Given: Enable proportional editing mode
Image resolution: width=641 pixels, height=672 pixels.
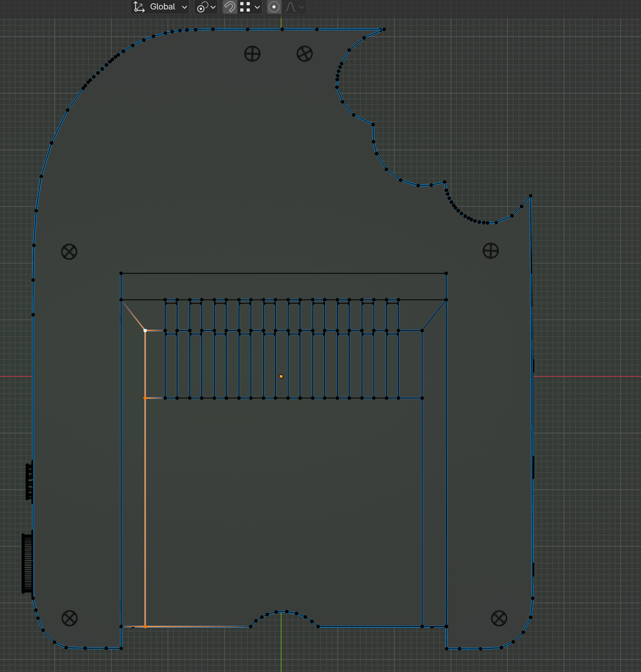Looking at the screenshot, I should 273,7.
